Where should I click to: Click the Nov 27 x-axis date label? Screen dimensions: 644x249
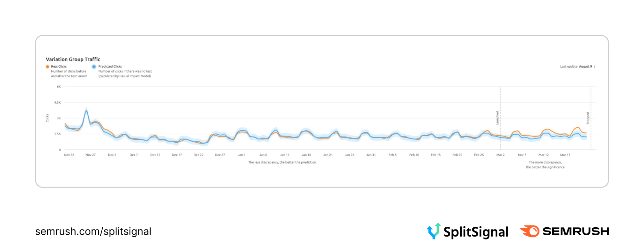(91, 155)
